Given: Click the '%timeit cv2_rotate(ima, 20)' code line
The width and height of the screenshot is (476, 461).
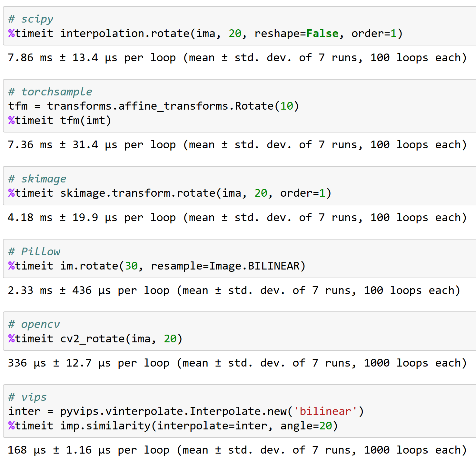Looking at the screenshot, I should pos(95,339).
